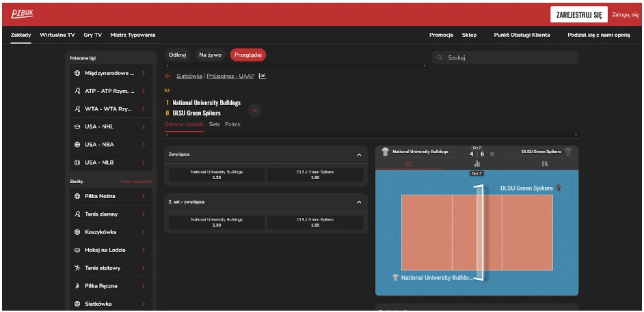Screen dimensions: 644x312
Task: Open Tenis stołowy via its red chevron
Action: coord(144,268)
